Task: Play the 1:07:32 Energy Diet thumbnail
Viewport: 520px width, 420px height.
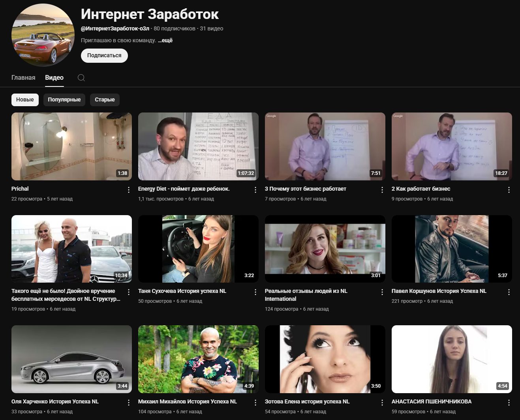Action: (x=198, y=146)
